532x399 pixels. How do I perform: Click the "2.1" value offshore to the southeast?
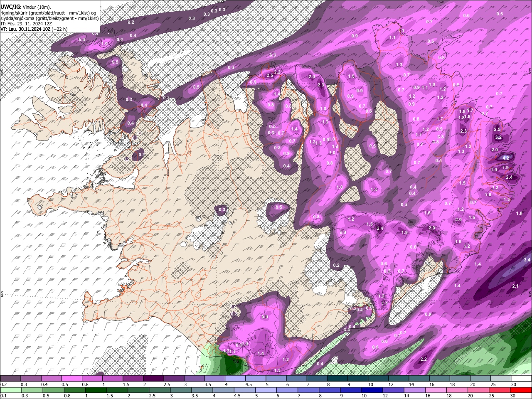pos(515,286)
